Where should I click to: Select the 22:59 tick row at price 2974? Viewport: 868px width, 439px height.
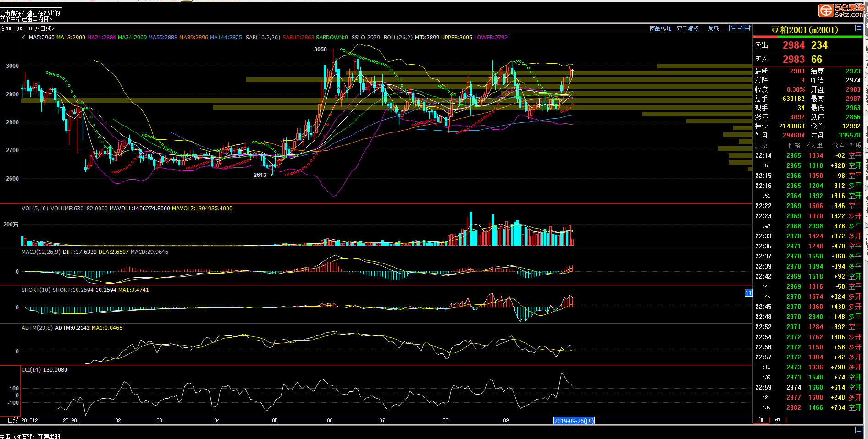pyautogui.click(x=808, y=387)
